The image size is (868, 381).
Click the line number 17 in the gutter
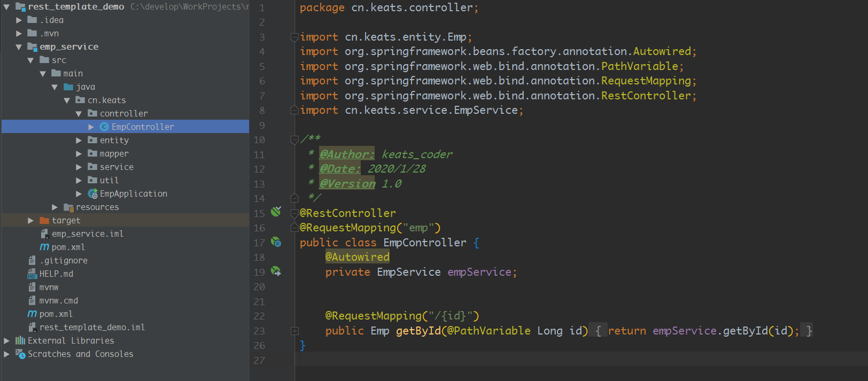click(259, 243)
